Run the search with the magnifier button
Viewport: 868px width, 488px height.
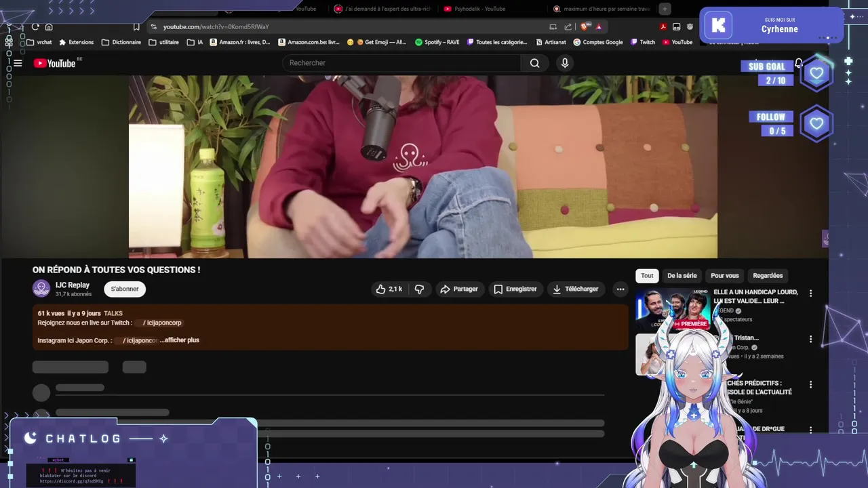point(535,63)
